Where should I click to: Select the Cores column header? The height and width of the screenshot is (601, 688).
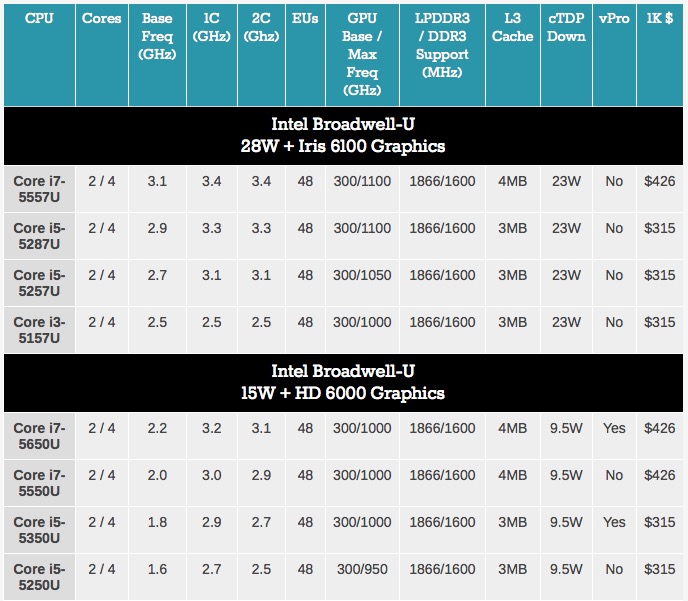click(x=102, y=19)
